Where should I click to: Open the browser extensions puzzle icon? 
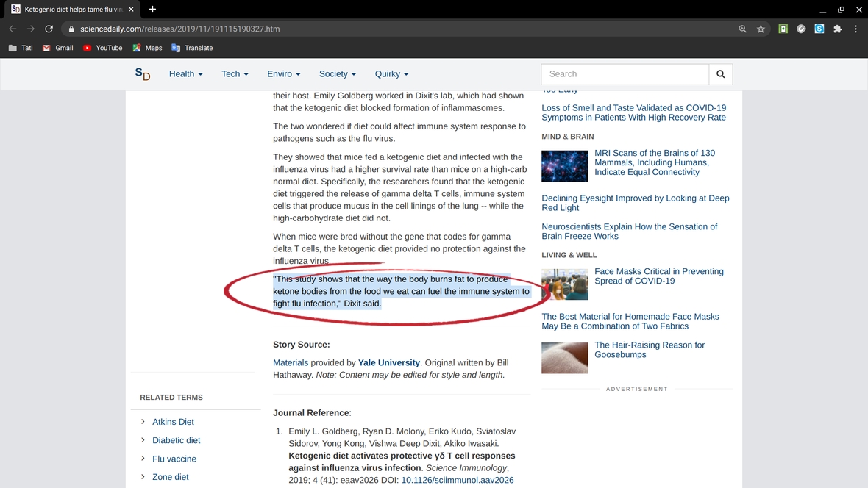(x=837, y=29)
